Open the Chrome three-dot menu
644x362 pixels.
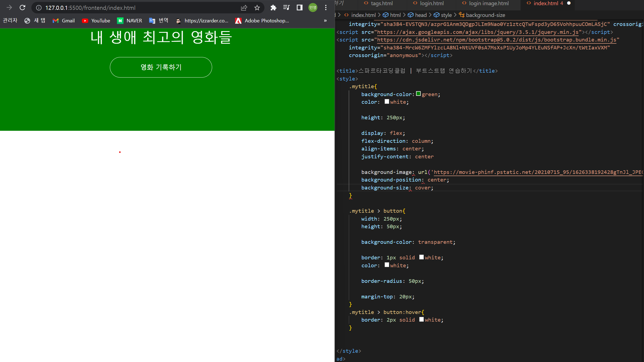[x=326, y=8]
